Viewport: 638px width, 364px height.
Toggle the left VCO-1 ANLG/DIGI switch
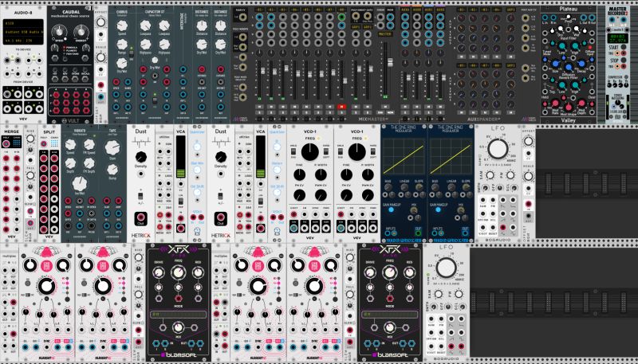(x=293, y=151)
